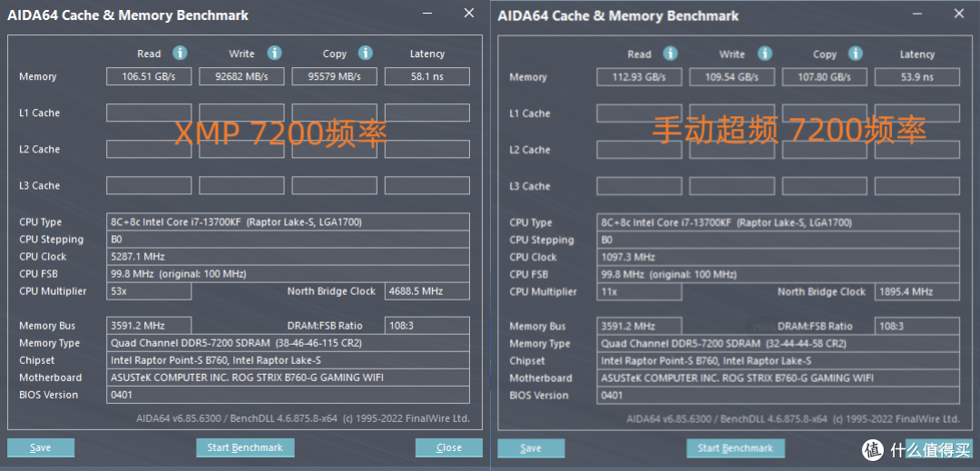Click CPU Stepping B0 in left window
980x471 pixels.
[x=289, y=240]
